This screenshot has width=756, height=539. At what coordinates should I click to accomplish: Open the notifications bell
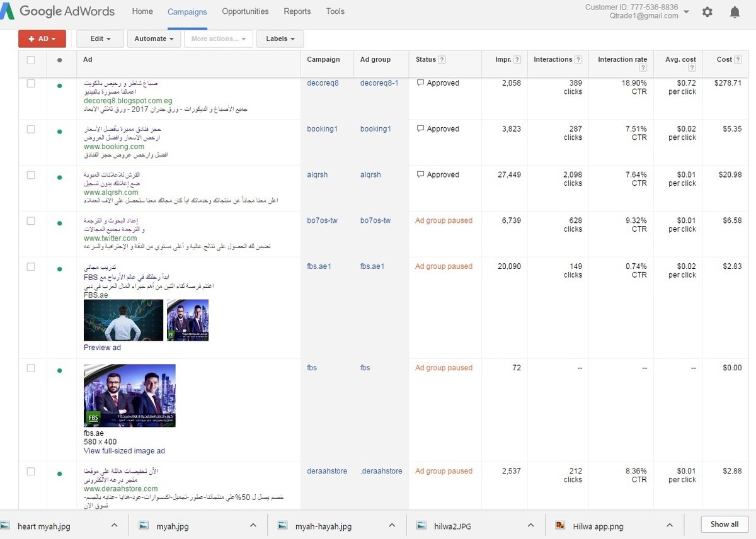[735, 12]
